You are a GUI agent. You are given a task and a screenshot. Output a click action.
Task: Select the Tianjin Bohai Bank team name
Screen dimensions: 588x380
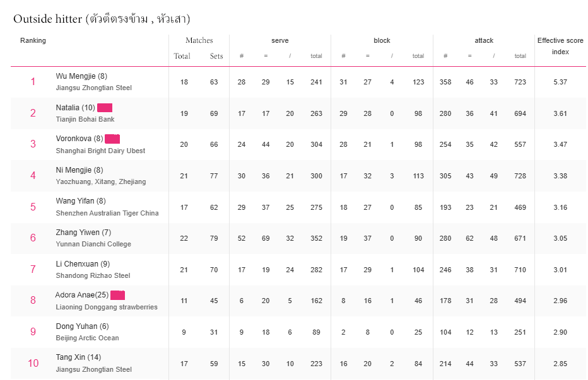pos(85,119)
